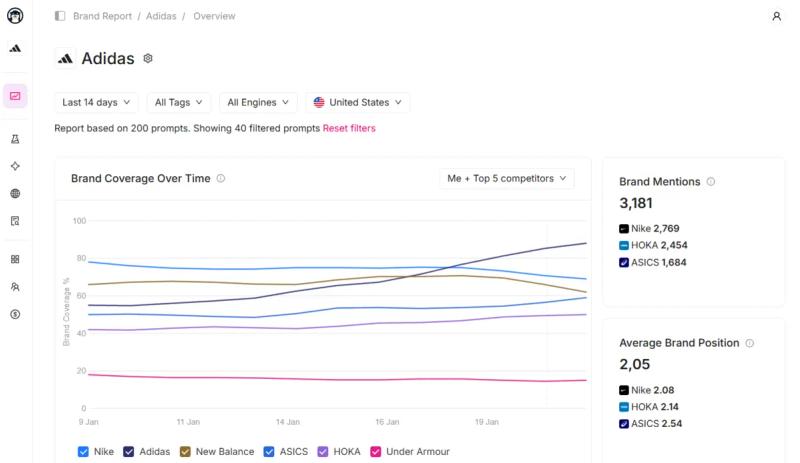Uncheck the Under Armour legend checkbox
This screenshot has height=463, width=800.
(x=376, y=452)
